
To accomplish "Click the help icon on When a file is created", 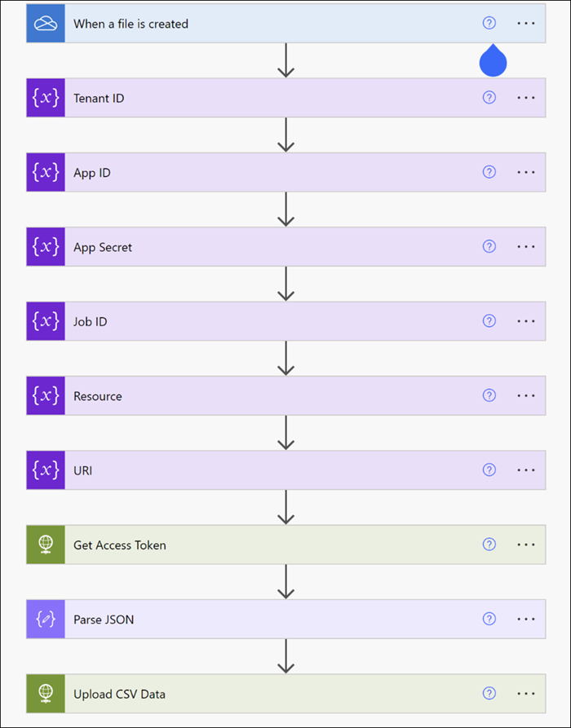I will coord(489,24).
